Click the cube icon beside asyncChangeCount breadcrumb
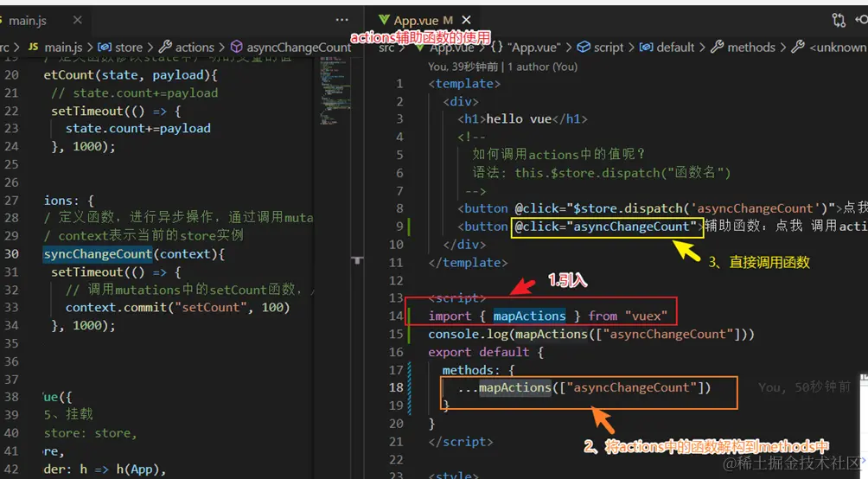868x479 pixels. point(236,47)
